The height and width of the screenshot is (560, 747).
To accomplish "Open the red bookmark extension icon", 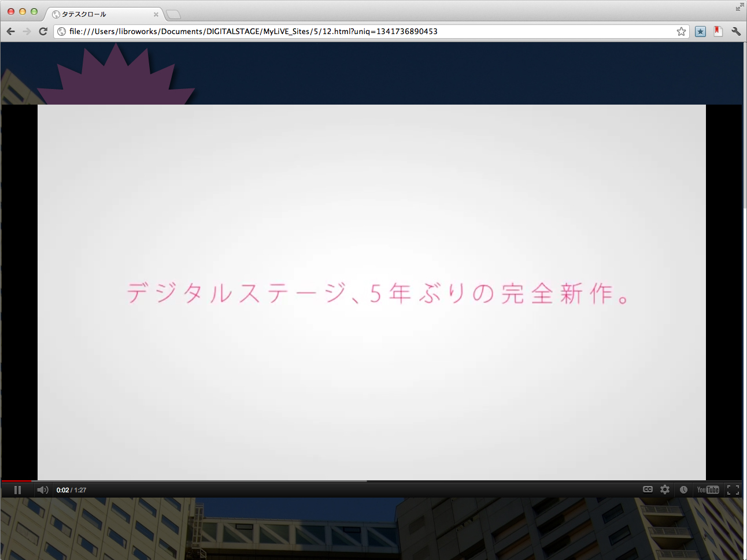I will pos(718,31).
